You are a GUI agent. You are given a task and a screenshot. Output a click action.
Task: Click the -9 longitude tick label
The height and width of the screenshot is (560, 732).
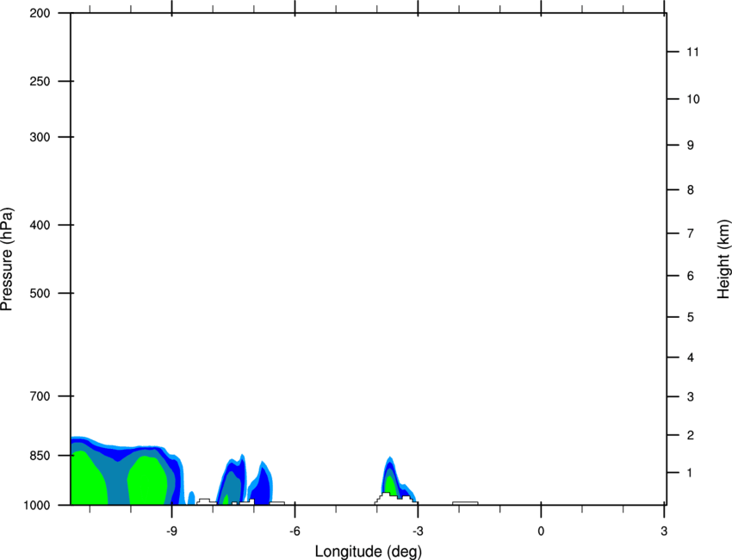pos(171,532)
